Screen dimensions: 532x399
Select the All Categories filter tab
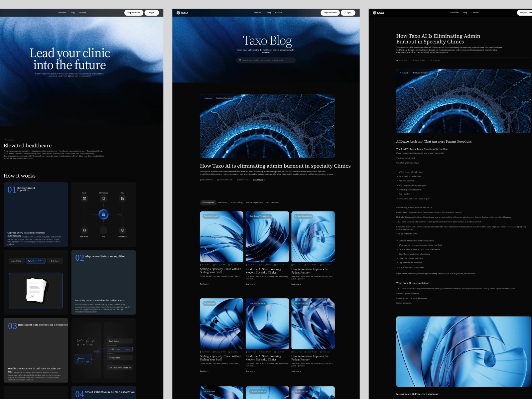click(208, 202)
